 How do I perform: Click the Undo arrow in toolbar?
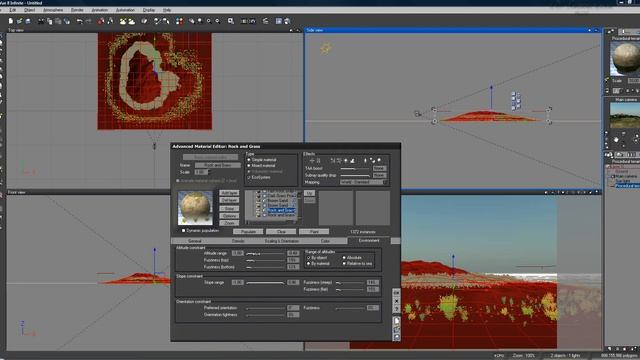[80, 21]
